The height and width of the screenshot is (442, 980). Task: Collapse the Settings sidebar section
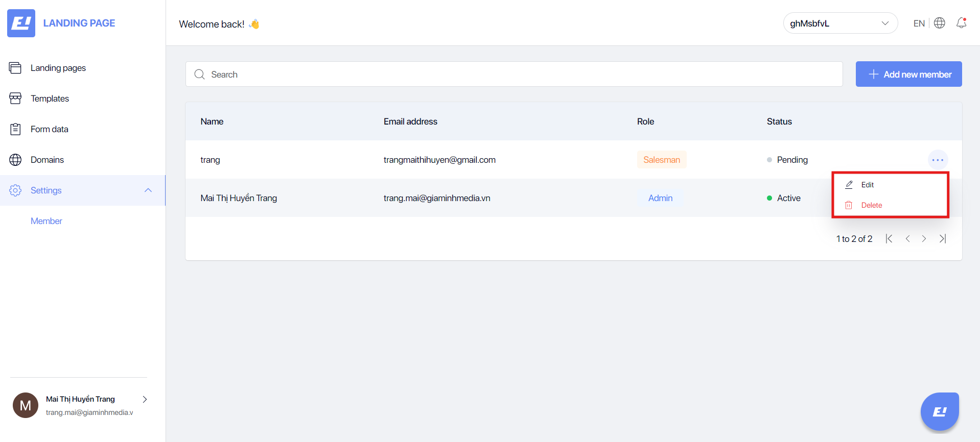148,190
